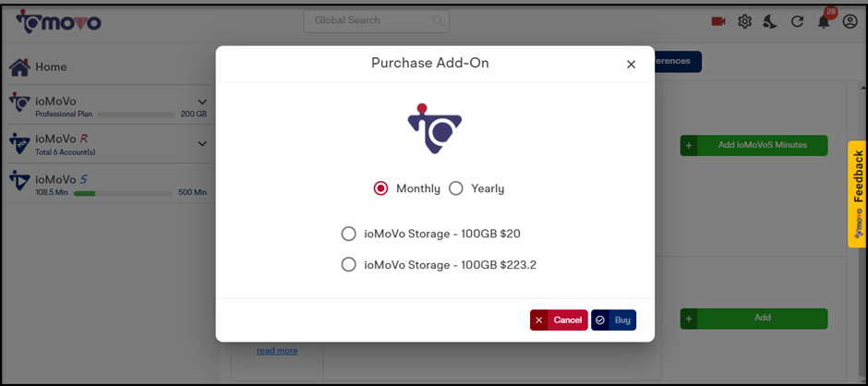The width and height of the screenshot is (868, 386).
Task: Click the ioMoVo logo inside dialog
Action: pos(435,128)
